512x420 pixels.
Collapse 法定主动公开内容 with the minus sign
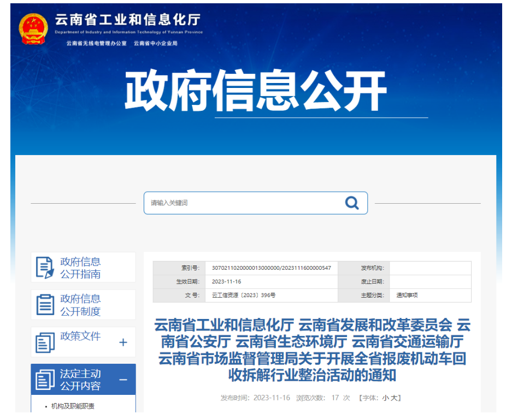coord(123,380)
